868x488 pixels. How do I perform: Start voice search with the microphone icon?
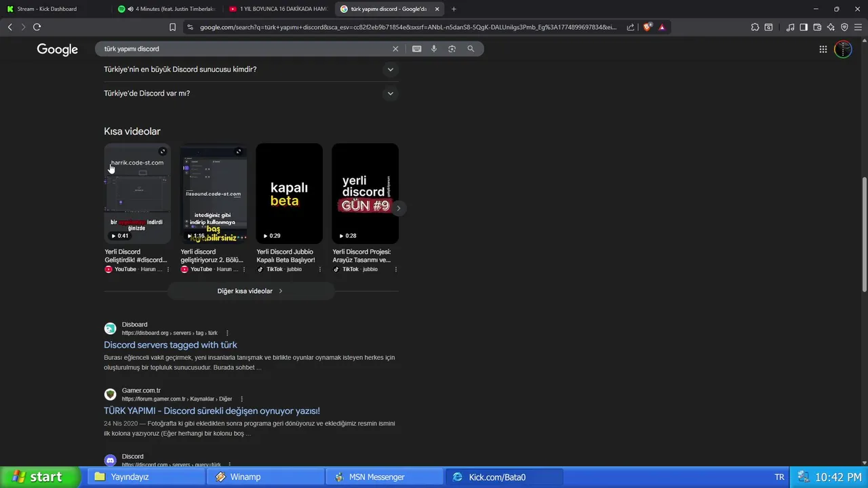[x=434, y=49]
